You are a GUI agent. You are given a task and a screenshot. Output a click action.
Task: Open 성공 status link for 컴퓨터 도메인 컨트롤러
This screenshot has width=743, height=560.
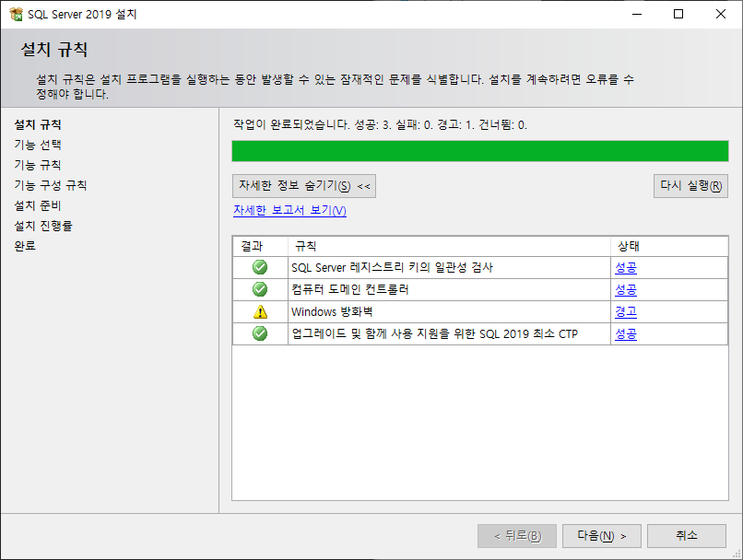[x=626, y=290]
